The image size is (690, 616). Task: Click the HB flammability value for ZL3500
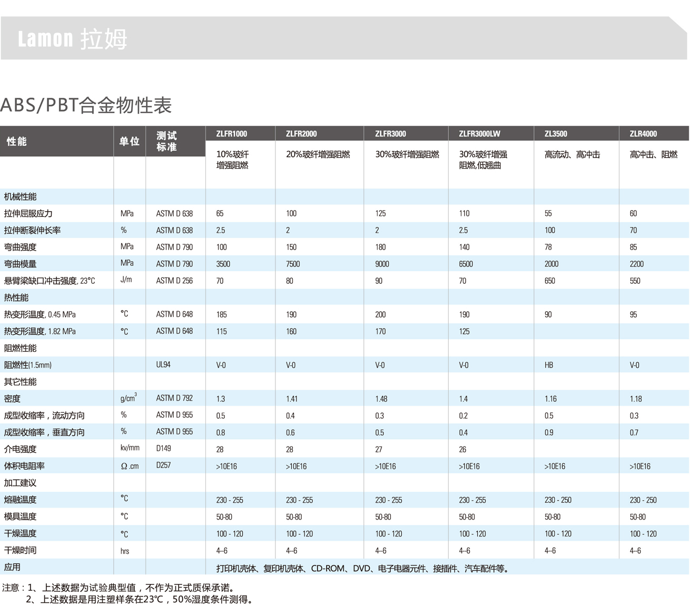549,365
